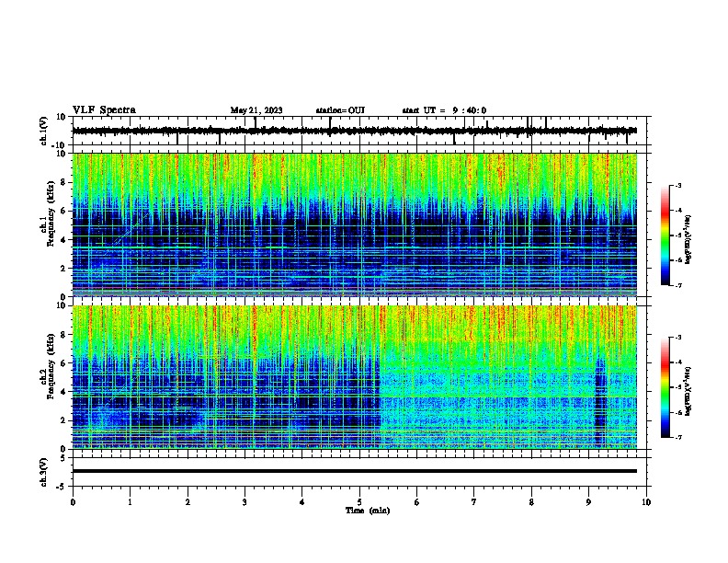Click the ch.2 color scale bar
Image resolution: width=728 pixels, height=563 pixels.
[665, 387]
